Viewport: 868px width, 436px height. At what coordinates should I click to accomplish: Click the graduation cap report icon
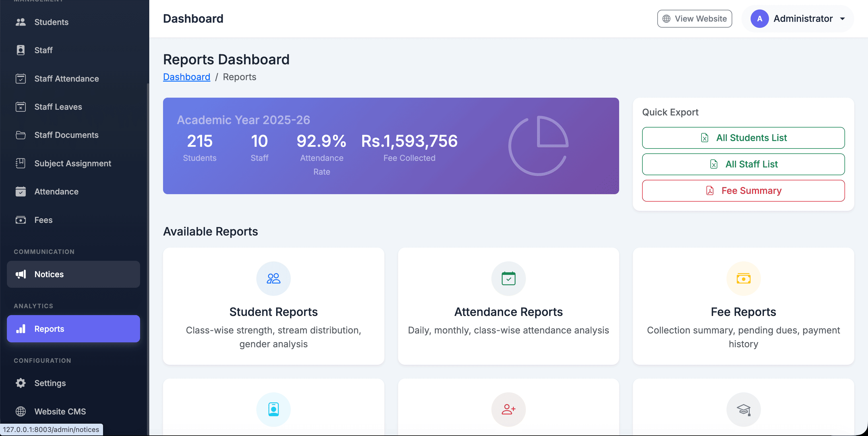[743, 409]
